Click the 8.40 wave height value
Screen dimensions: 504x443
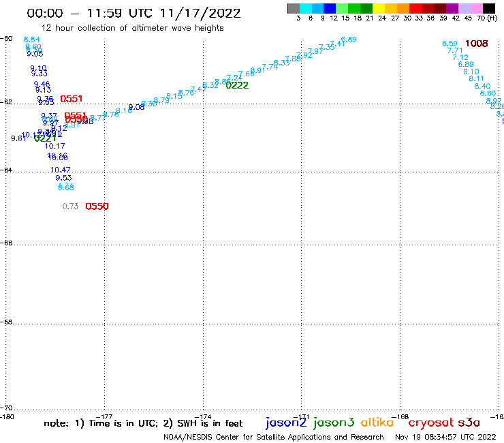point(482,87)
